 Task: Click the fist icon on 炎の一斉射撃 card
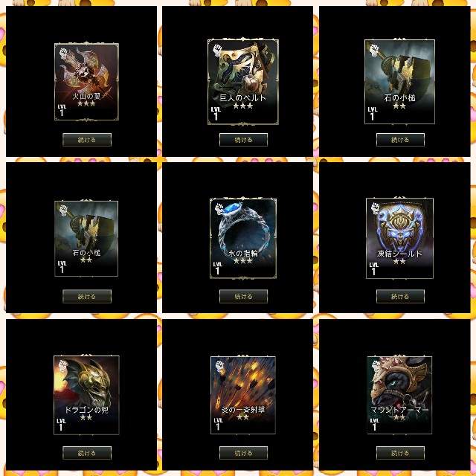(x=220, y=366)
